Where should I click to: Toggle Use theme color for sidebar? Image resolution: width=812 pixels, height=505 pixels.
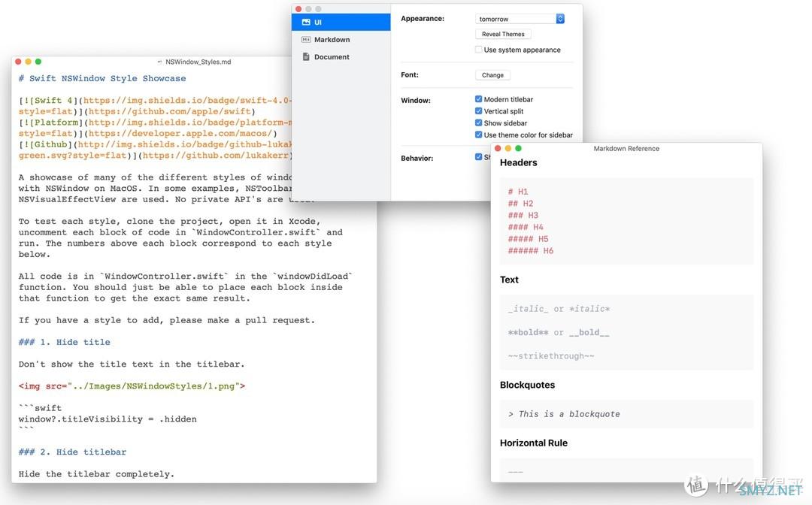478,135
